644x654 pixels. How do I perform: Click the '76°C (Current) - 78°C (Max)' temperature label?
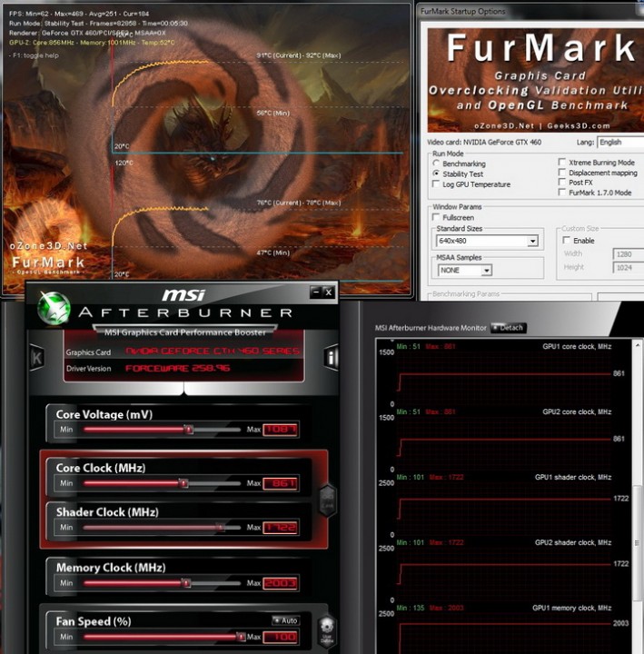299,203
